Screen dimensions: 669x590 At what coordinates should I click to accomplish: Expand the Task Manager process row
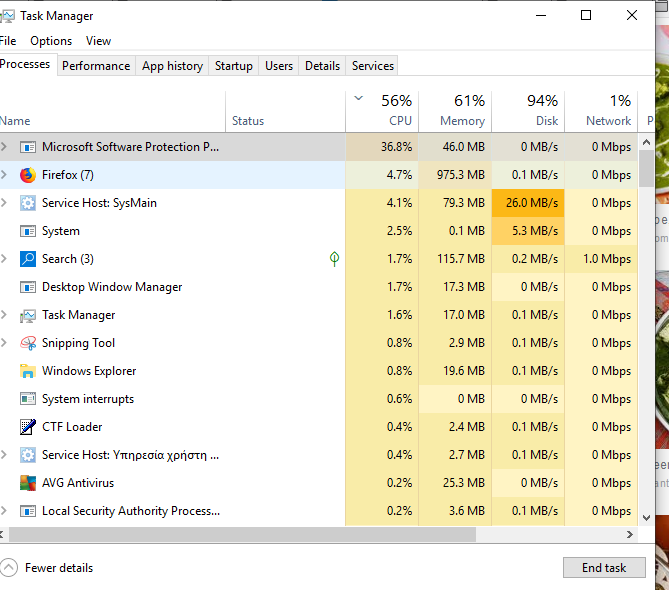(4, 315)
